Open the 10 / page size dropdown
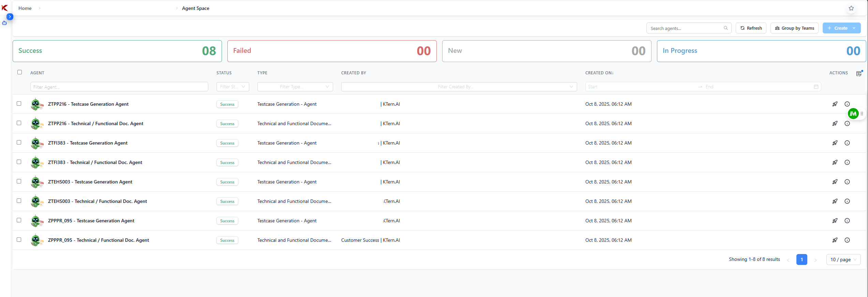868x297 pixels. pyautogui.click(x=843, y=260)
